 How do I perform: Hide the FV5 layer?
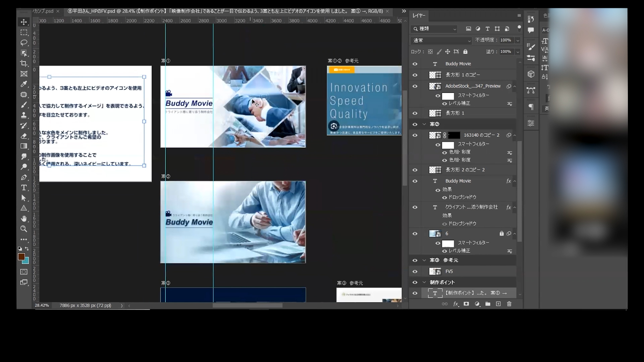point(415,271)
